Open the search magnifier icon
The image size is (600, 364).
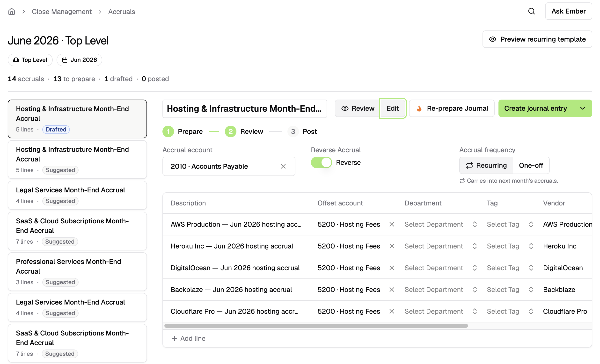click(x=532, y=11)
